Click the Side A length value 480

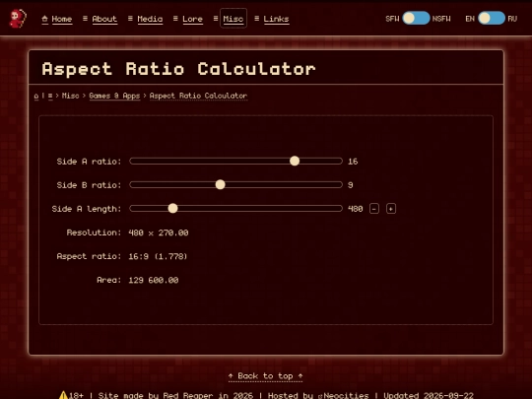tap(356, 209)
